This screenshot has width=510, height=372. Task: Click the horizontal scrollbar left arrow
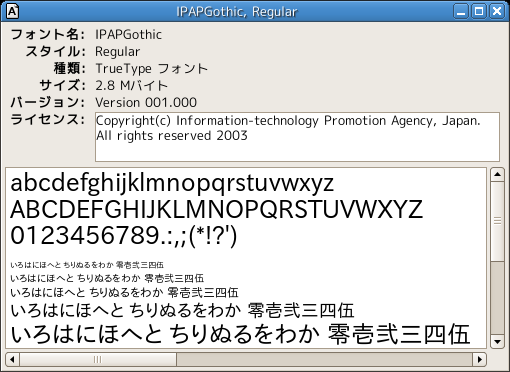(12, 359)
